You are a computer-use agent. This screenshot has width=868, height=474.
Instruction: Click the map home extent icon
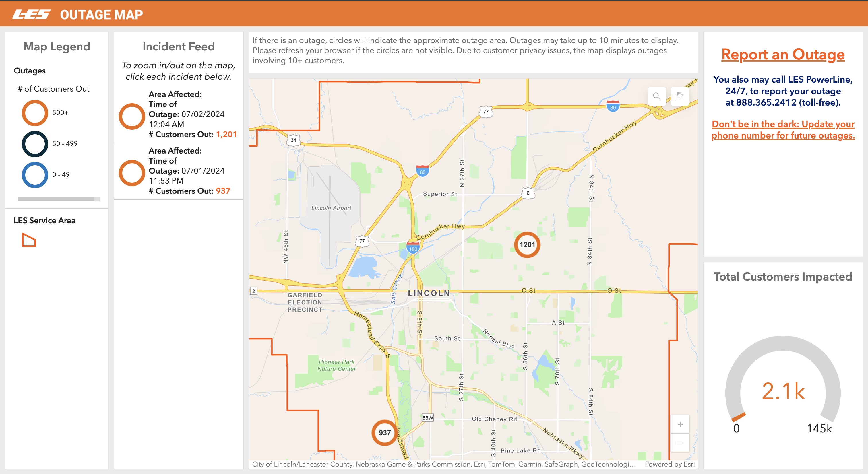(x=680, y=96)
